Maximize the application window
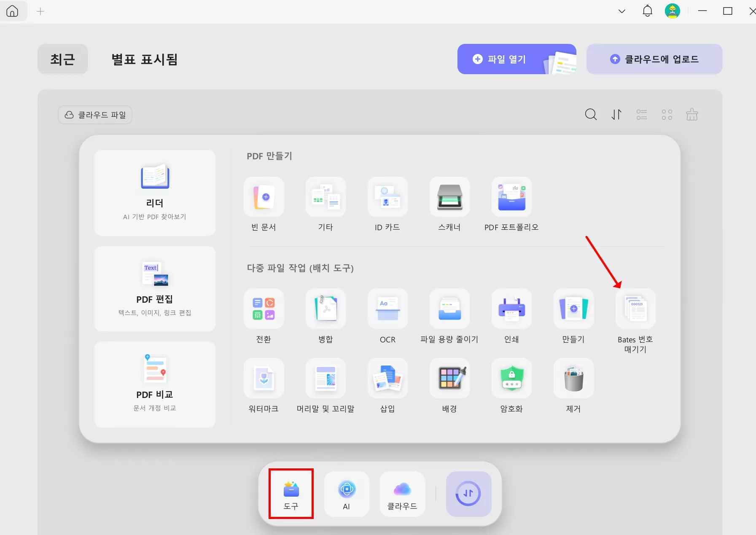Screen dimensions: 756x535 (728, 11)
